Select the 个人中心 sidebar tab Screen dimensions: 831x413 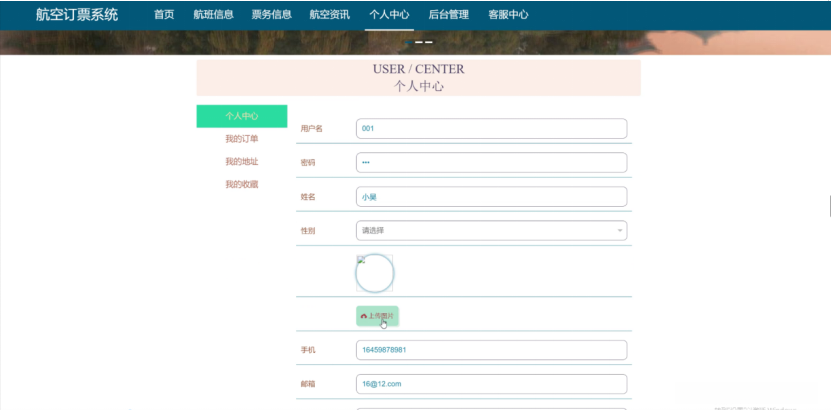coord(242,116)
